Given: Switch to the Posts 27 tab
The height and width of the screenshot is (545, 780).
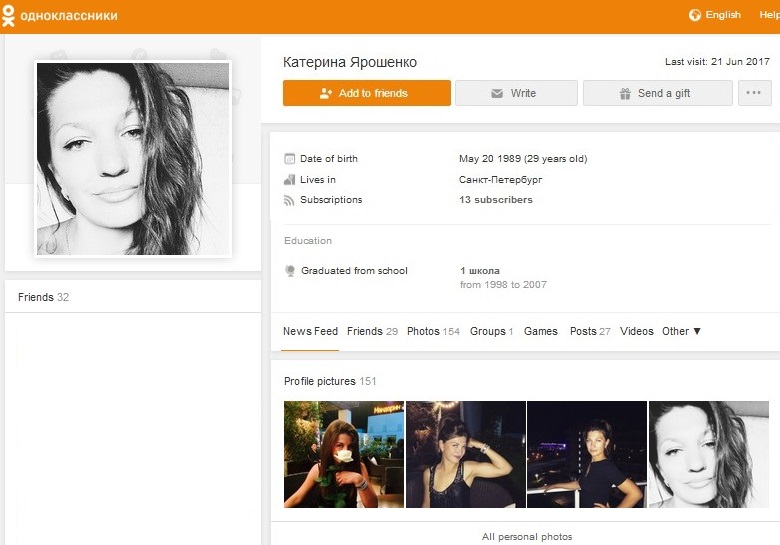Looking at the screenshot, I should coord(590,331).
